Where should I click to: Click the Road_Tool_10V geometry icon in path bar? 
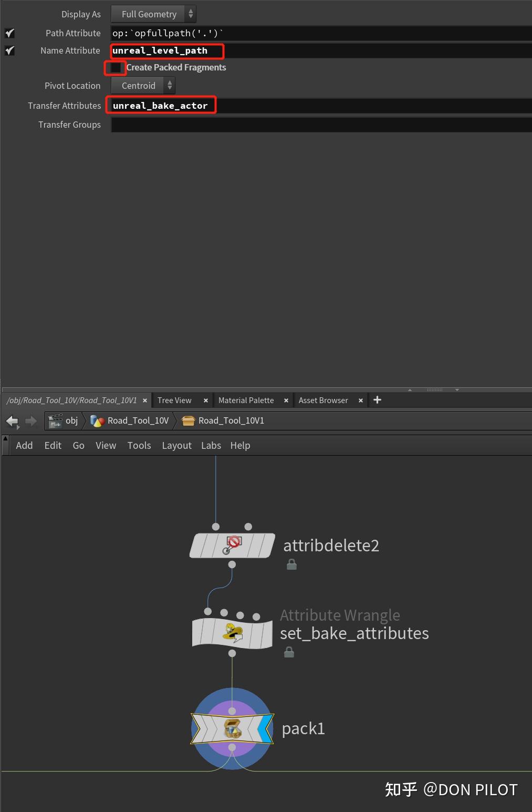click(97, 420)
